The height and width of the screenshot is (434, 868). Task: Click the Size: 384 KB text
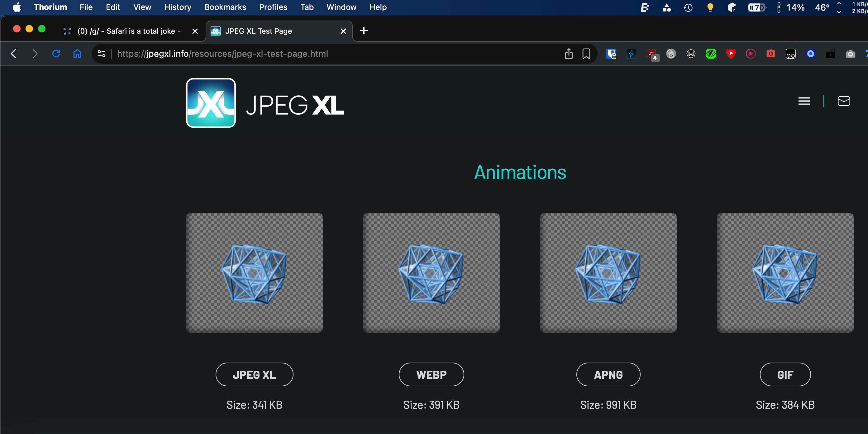coord(785,404)
